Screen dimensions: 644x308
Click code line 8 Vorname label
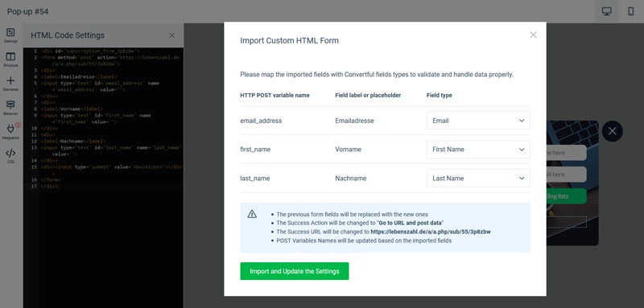pos(72,109)
